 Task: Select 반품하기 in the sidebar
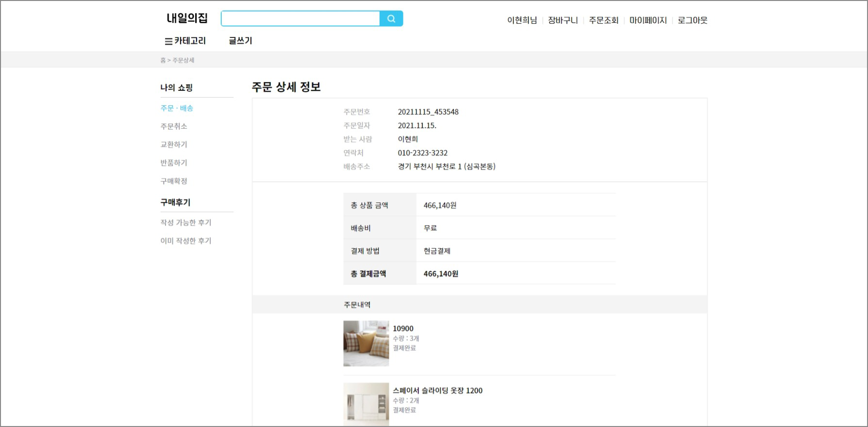[174, 163]
